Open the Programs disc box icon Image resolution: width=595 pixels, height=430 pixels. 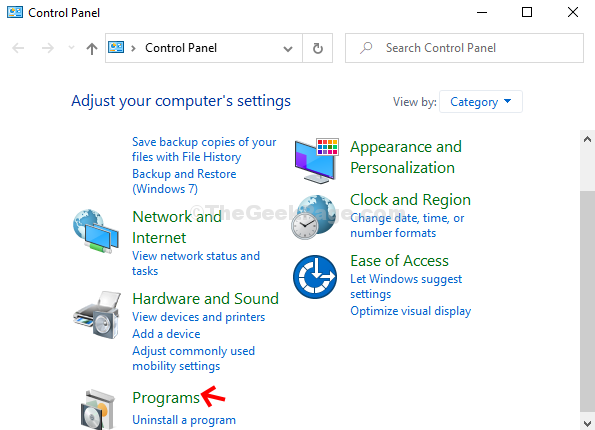[98, 410]
